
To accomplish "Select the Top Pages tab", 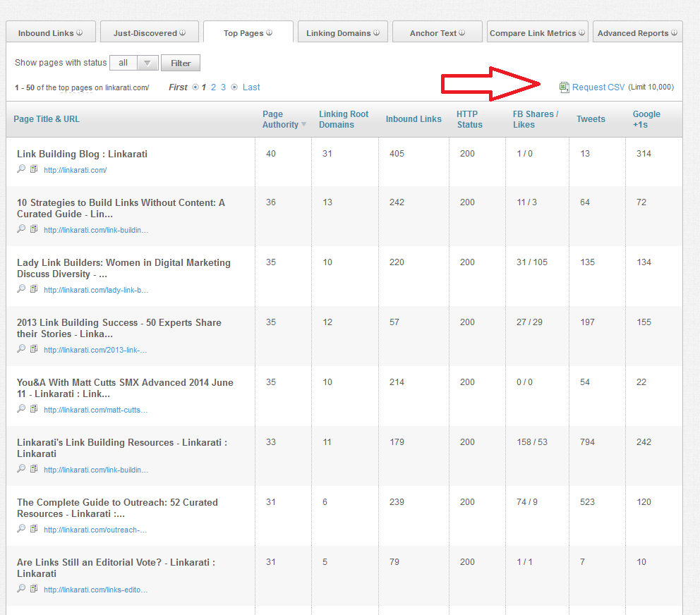I will coord(248,32).
